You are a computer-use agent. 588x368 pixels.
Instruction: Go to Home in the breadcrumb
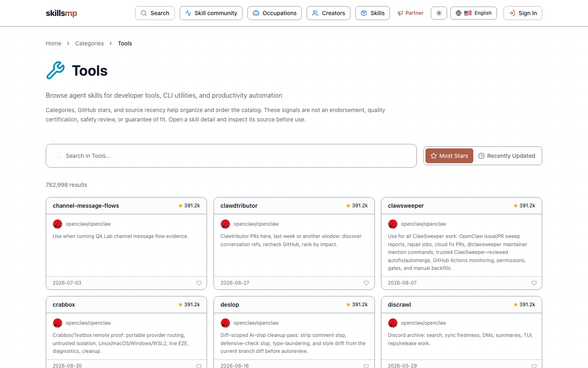[x=53, y=43]
